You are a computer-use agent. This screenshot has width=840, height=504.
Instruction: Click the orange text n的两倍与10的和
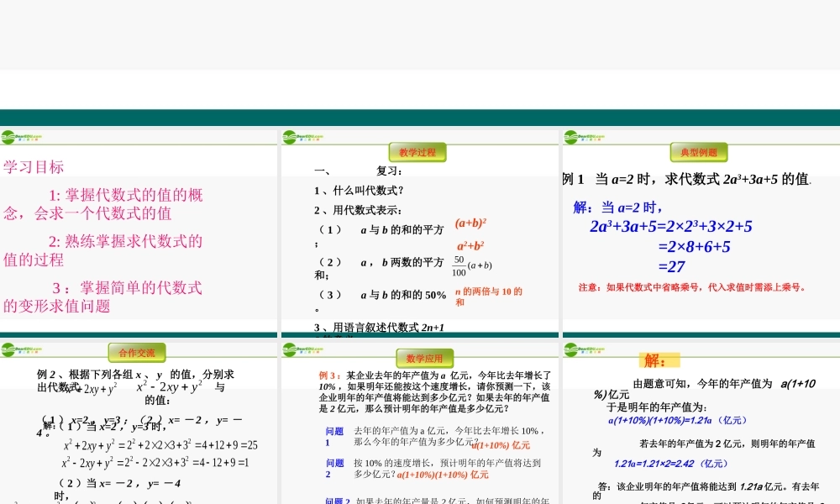point(489,297)
